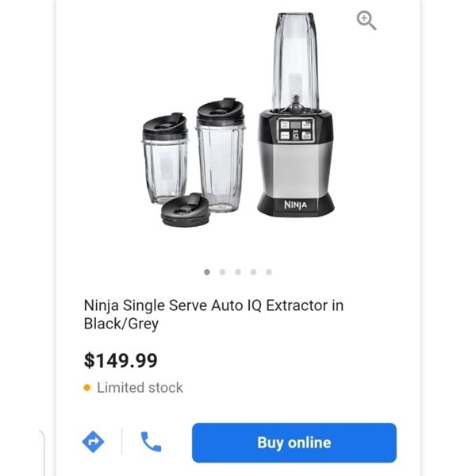Show the fifth carousel image dot
This screenshot has height=476, width=476.
(x=269, y=272)
